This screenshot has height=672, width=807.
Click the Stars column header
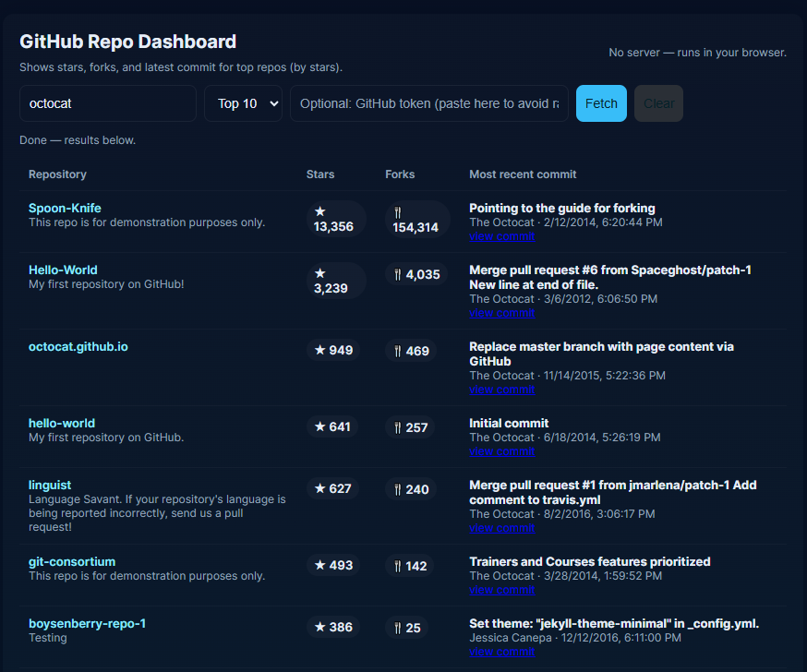[x=319, y=174]
